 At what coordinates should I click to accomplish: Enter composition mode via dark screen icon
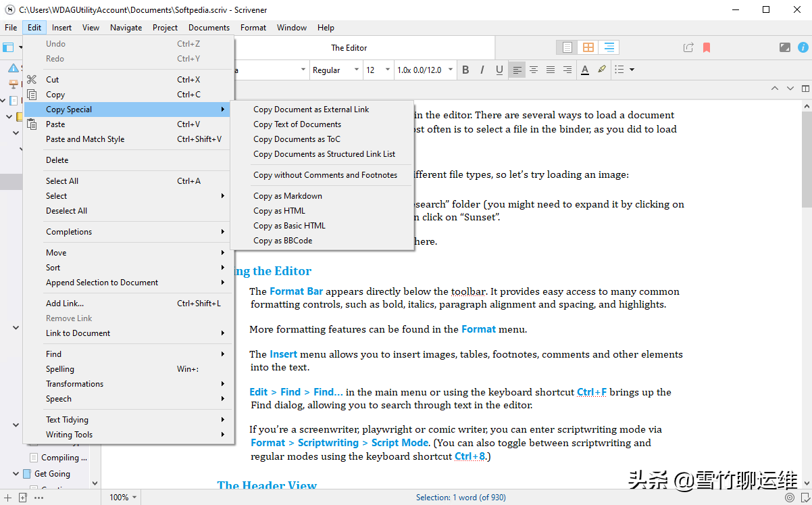[784, 47]
